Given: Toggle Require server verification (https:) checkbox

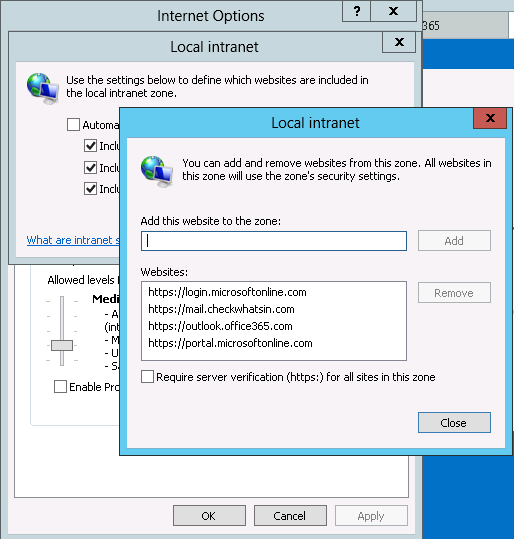Looking at the screenshot, I should [x=147, y=376].
